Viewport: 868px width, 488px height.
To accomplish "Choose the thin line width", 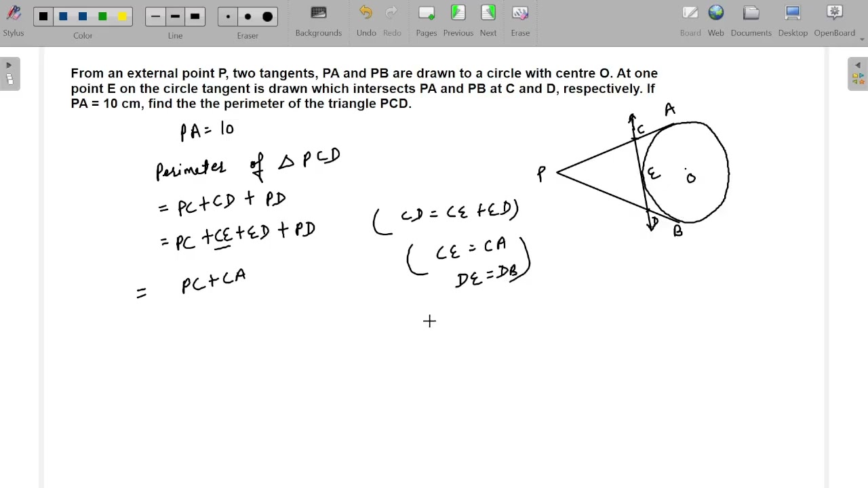I will coord(155,16).
